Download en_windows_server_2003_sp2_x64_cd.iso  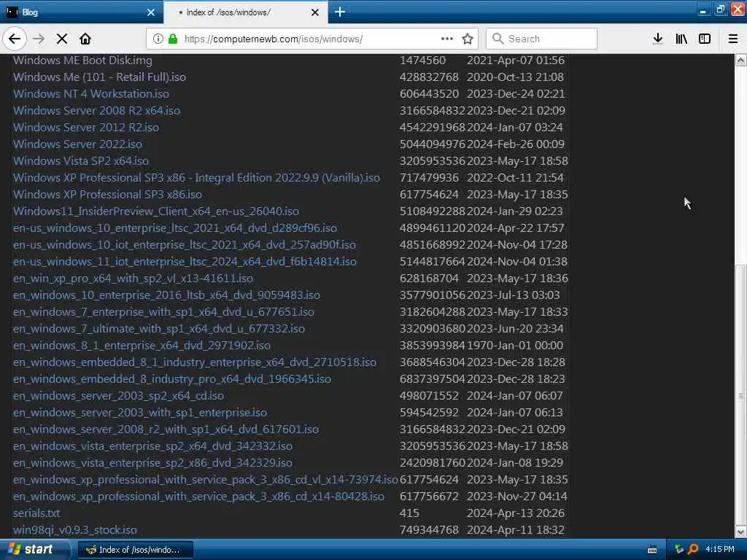coord(118,396)
